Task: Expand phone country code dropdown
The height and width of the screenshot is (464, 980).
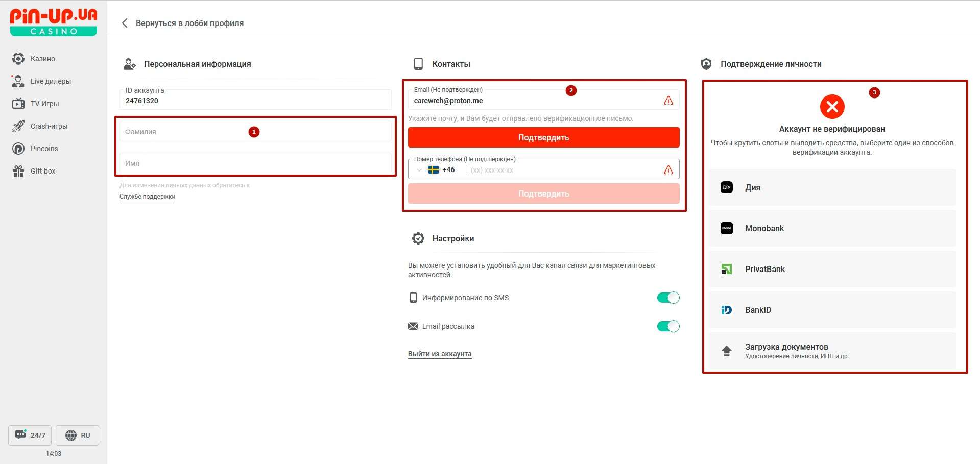Action: coord(420,170)
